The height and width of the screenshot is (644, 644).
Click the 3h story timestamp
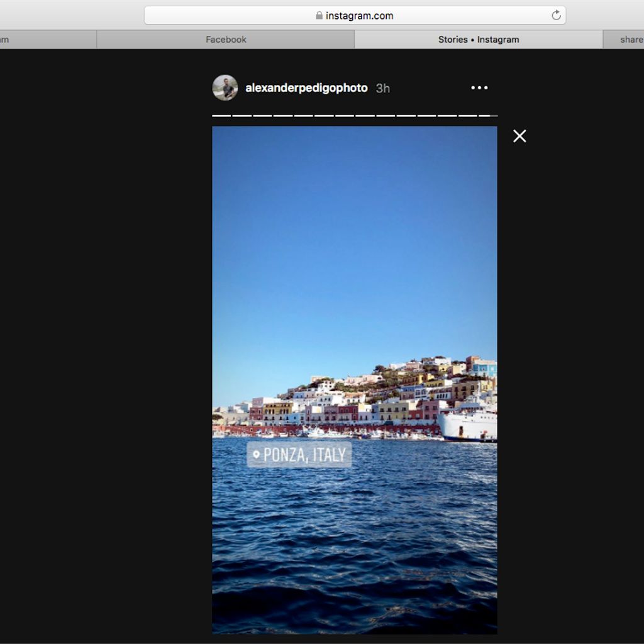coord(383,89)
